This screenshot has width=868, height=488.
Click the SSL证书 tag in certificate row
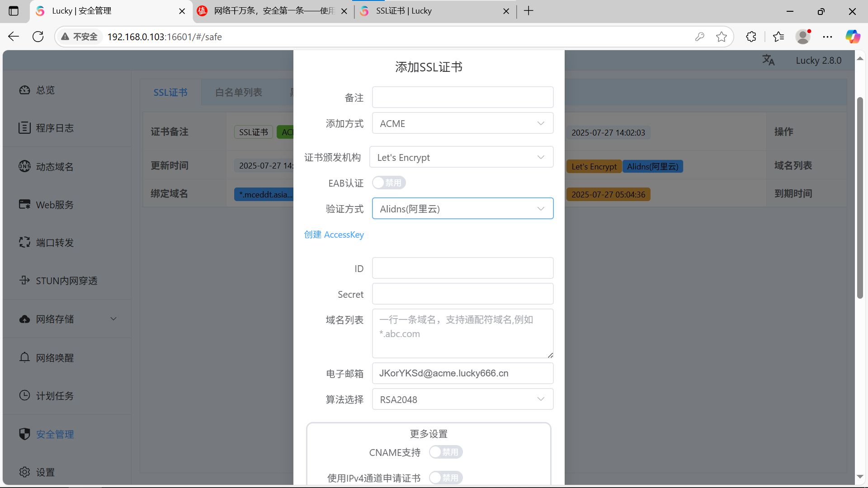[x=254, y=132]
